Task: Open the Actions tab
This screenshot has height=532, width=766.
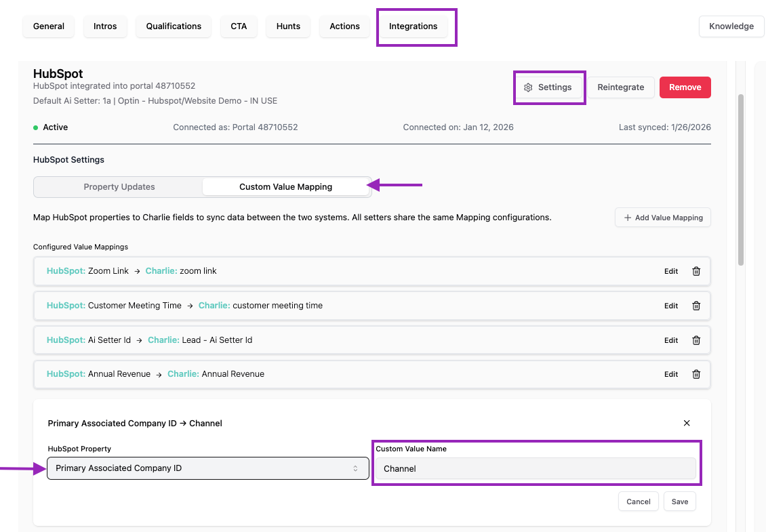Action: [x=344, y=26]
